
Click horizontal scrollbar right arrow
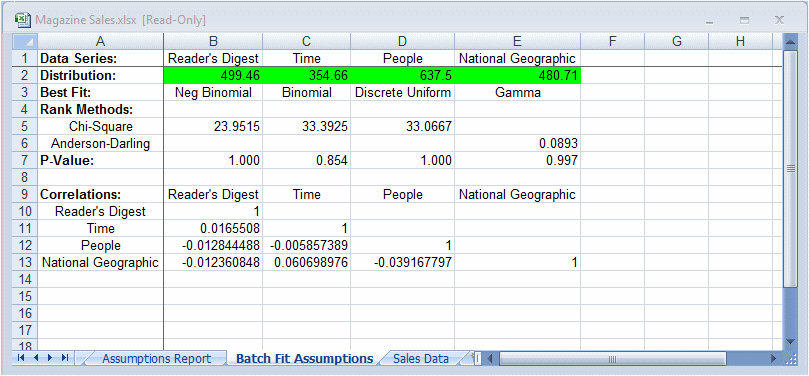coord(773,358)
